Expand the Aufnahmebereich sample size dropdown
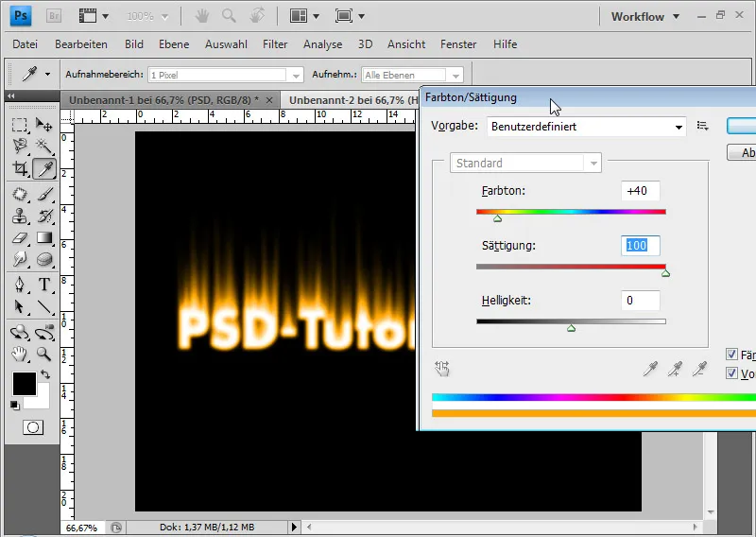Image resolution: width=756 pixels, height=537 pixels. pos(297,75)
